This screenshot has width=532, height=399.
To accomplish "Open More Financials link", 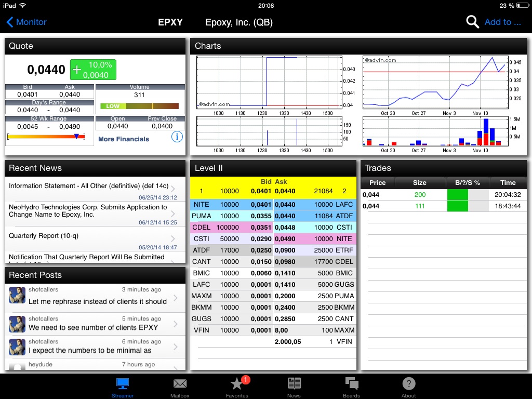I will (124, 139).
